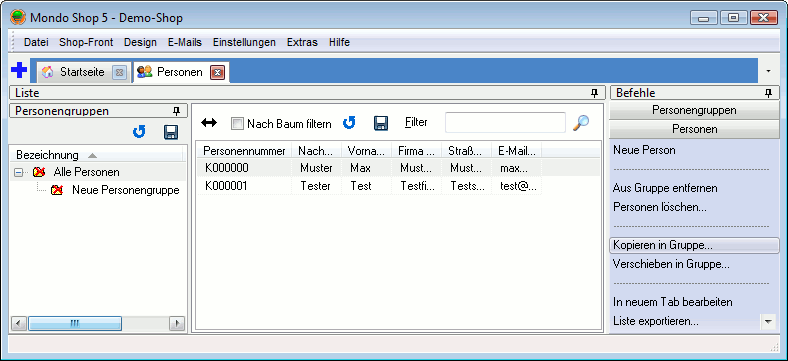Open the tab list dropdown arrow
Screen dimensions: 788x361
[x=768, y=71]
